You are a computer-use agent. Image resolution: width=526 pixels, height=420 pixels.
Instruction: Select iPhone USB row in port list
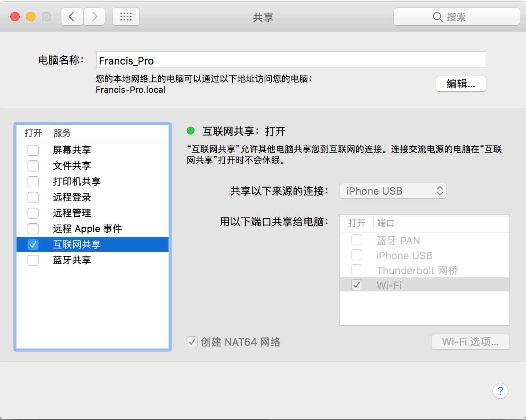[425, 255]
